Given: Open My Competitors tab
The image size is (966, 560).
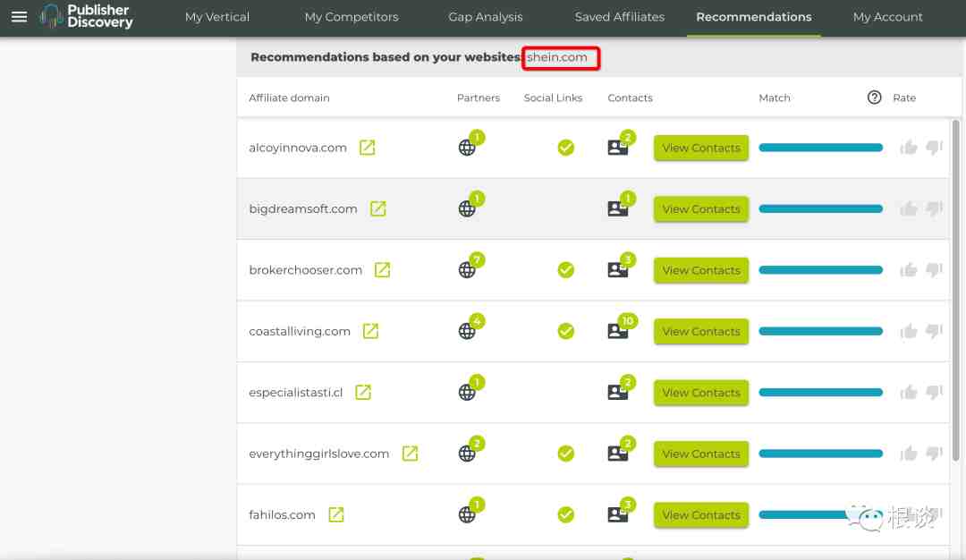Looking at the screenshot, I should [352, 17].
